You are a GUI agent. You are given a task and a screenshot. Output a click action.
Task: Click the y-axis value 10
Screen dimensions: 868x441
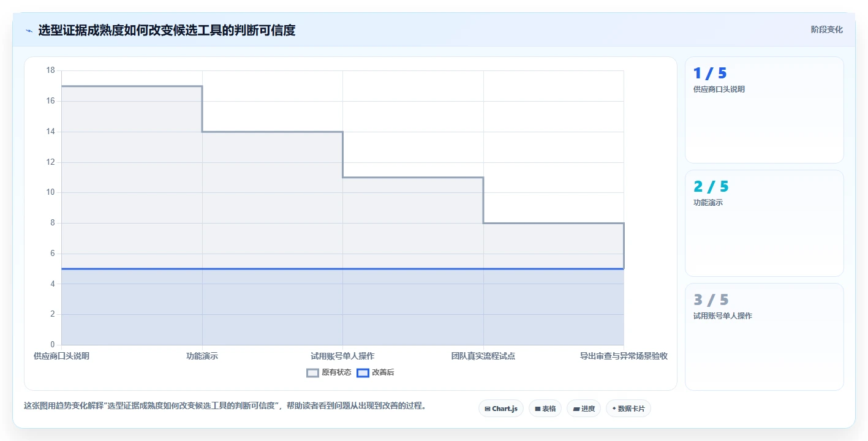pos(51,192)
